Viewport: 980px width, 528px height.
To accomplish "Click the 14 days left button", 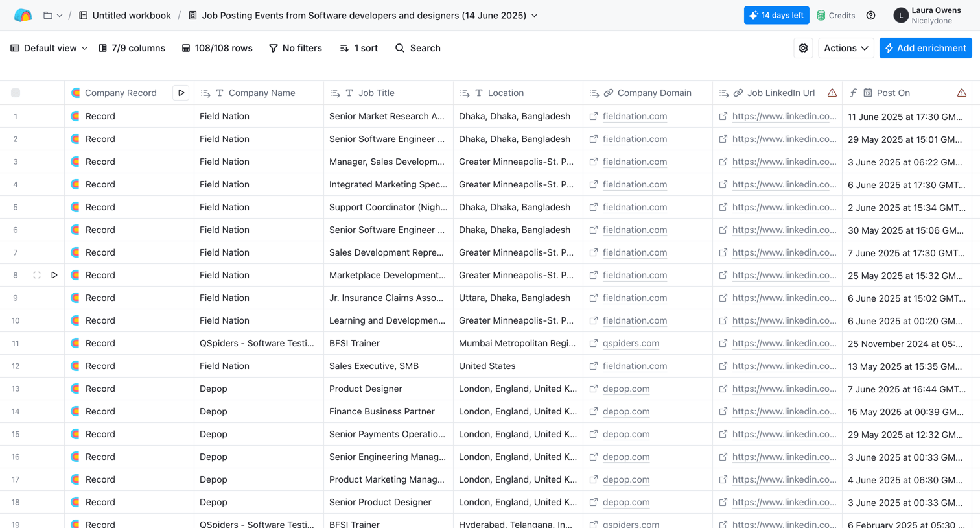I will [x=776, y=15].
